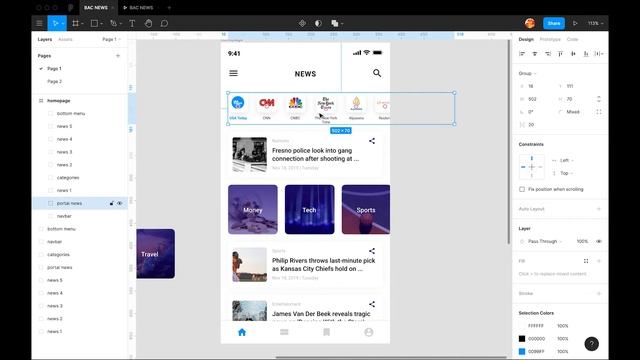Select the Move tool
The height and width of the screenshot is (360, 640).
click(55, 23)
